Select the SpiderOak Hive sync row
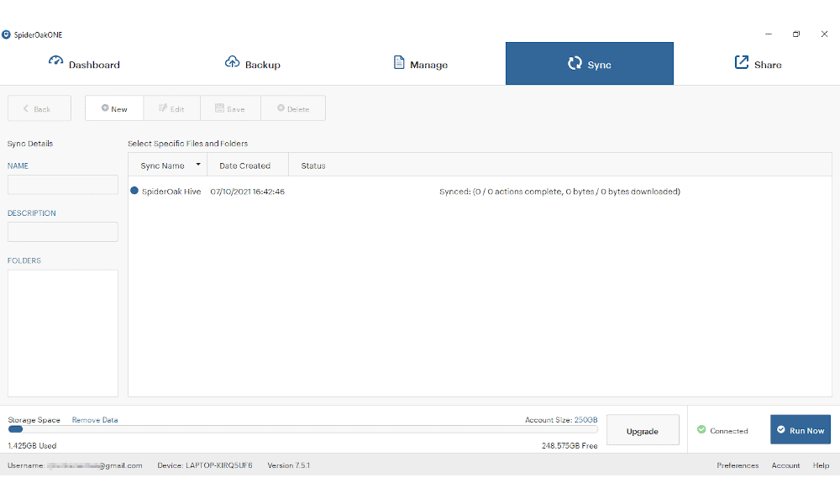This screenshot has width=840, height=504. click(480, 192)
